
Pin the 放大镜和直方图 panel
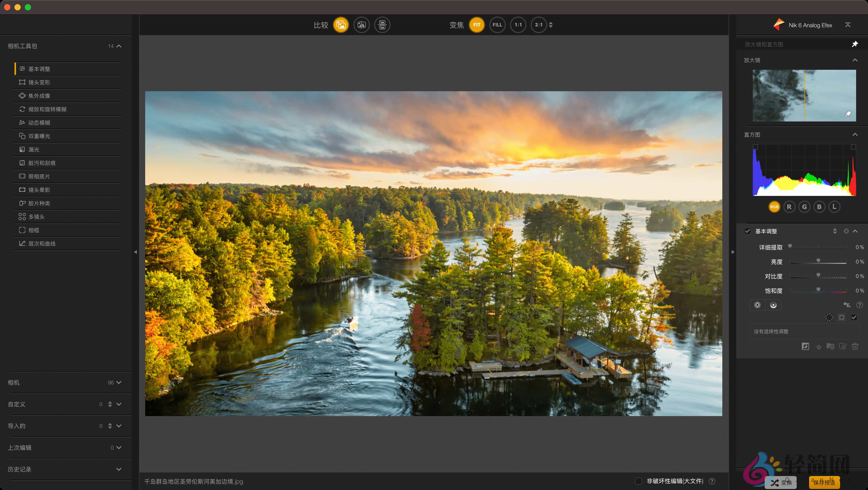point(855,44)
